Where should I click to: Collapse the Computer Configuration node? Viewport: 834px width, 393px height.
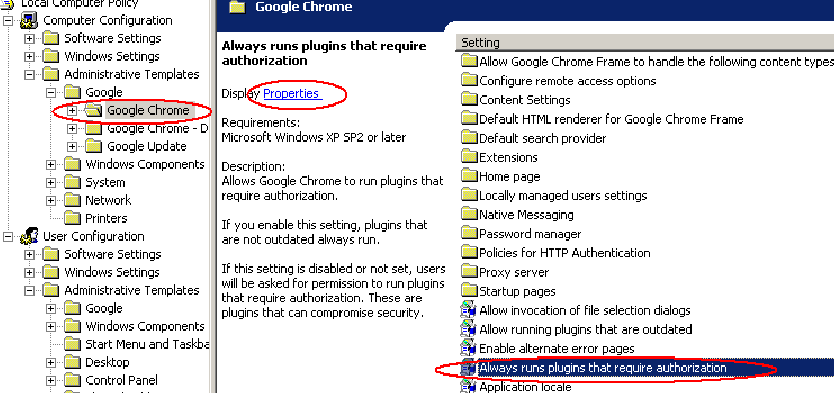pyautogui.click(x=8, y=21)
